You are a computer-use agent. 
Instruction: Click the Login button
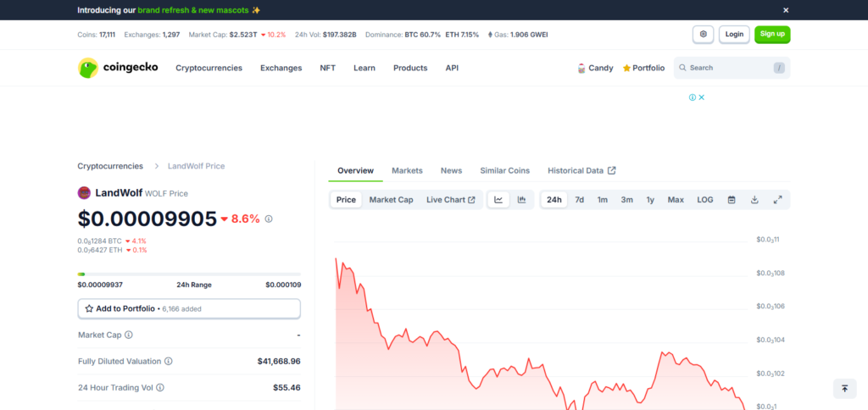pyautogui.click(x=734, y=34)
